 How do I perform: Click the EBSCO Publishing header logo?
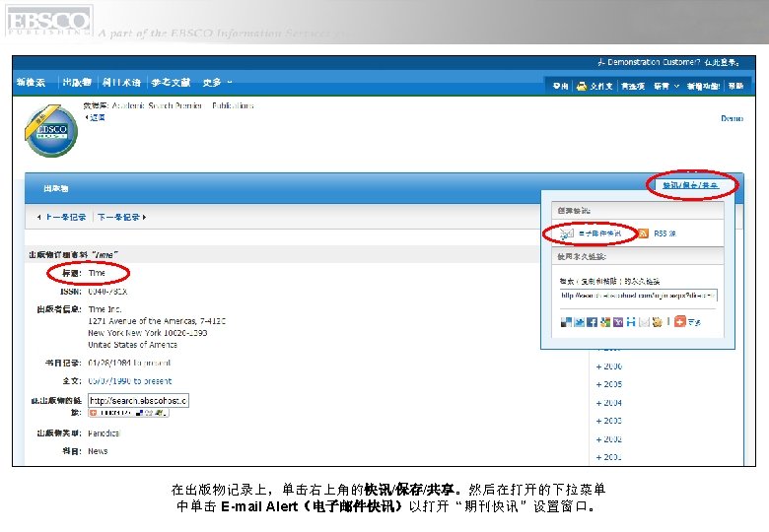pyautogui.click(x=48, y=21)
